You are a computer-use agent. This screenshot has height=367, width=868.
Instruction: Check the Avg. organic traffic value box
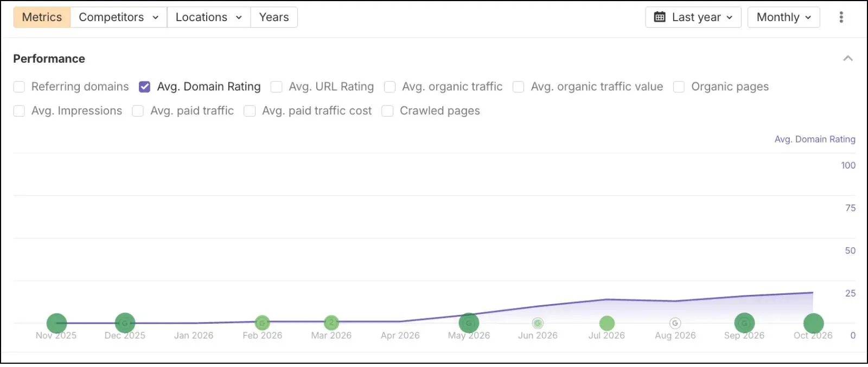click(518, 87)
